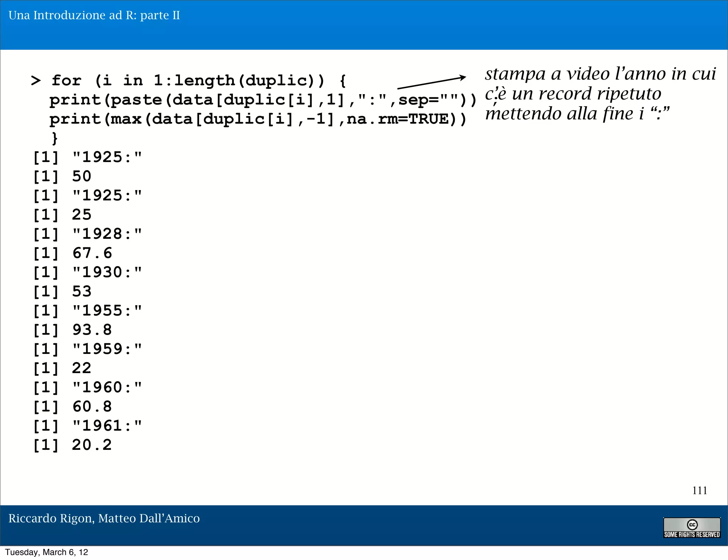Screen dimensions: 728x560
Task: Click the slide title 'Una Introduzione ad R: parte II'
Action: [94, 15]
